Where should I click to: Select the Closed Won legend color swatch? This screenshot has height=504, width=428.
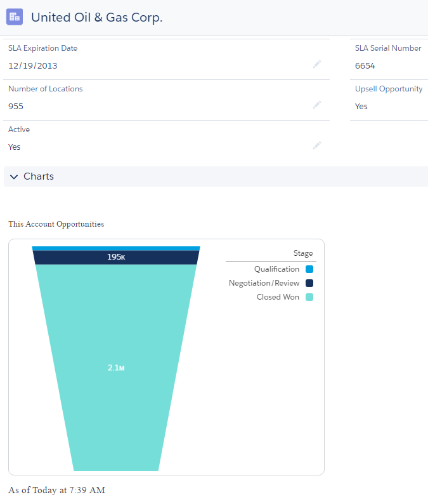point(309,297)
